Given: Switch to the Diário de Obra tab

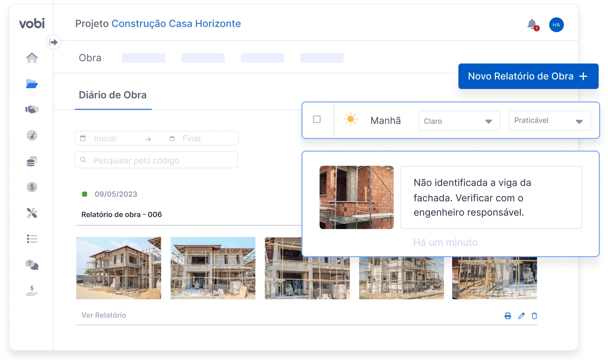Looking at the screenshot, I should (113, 95).
